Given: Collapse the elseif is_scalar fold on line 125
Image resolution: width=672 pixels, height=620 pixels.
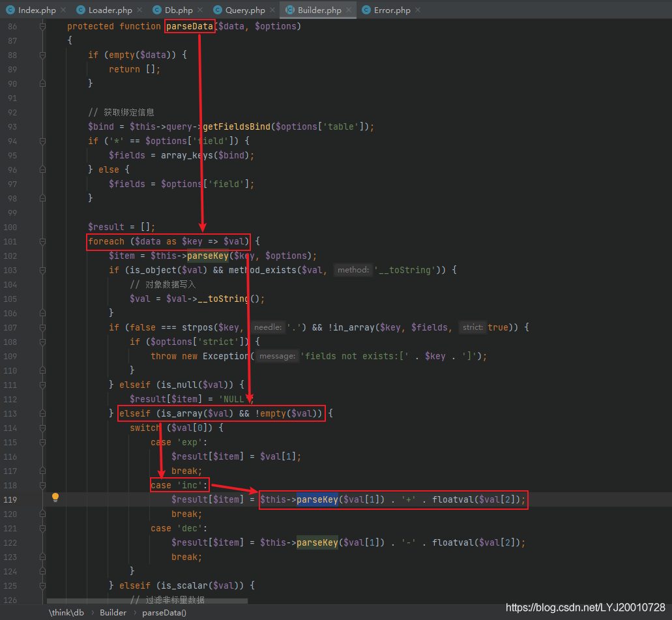Looking at the screenshot, I should 42,585.
